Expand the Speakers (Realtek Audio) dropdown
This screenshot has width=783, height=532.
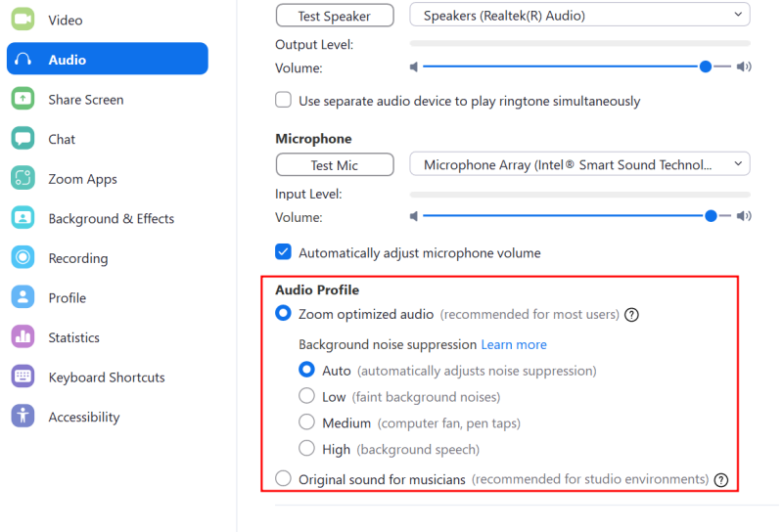click(579, 15)
